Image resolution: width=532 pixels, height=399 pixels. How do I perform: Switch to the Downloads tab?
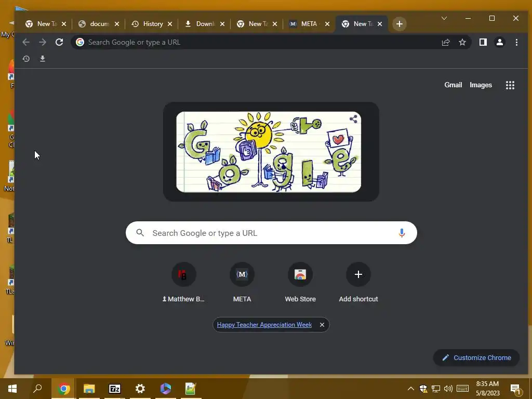(205, 24)
